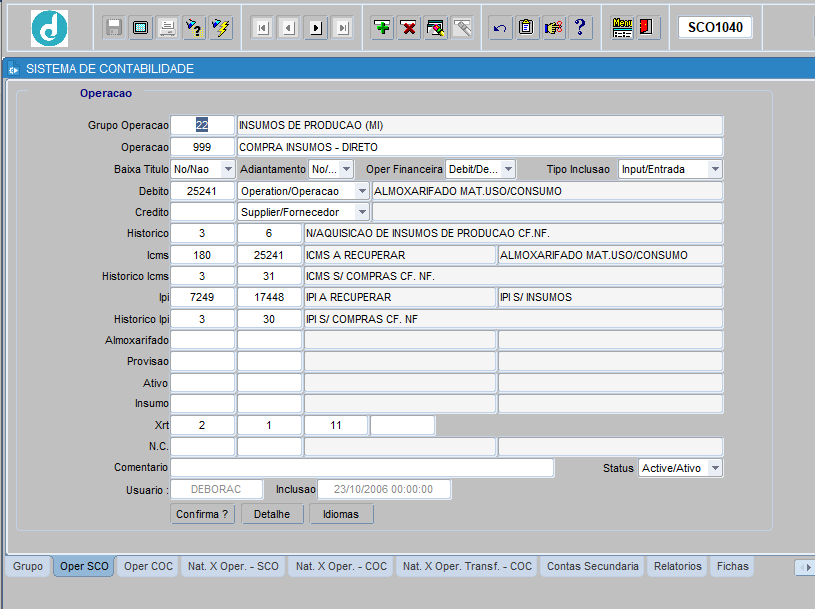The width and height of the screenshot is (815, 609).
Task: Switch to the Contas Secundaria tab
Action: [x=593, y=566]
